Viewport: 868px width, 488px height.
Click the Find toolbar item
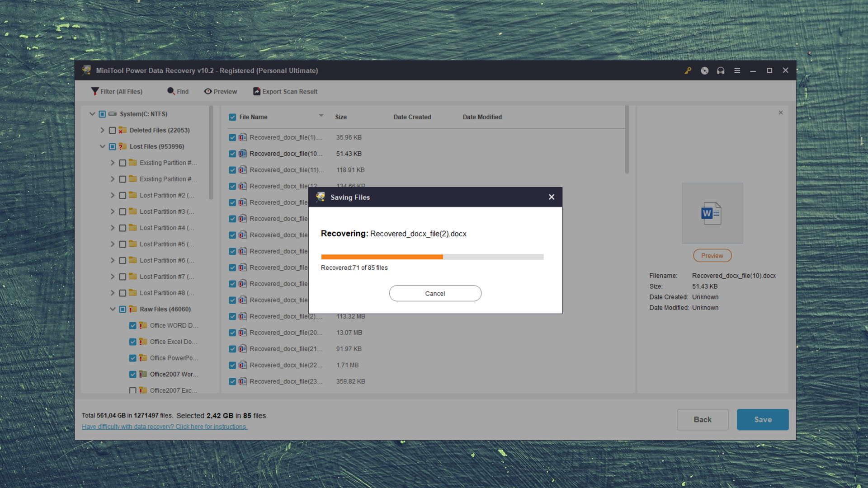click(178, 91)
